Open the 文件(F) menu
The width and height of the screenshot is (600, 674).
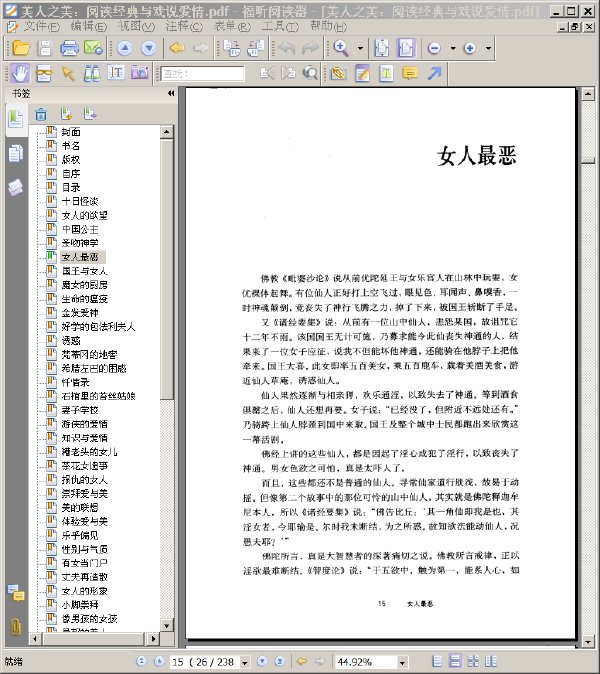pos(41,27)
